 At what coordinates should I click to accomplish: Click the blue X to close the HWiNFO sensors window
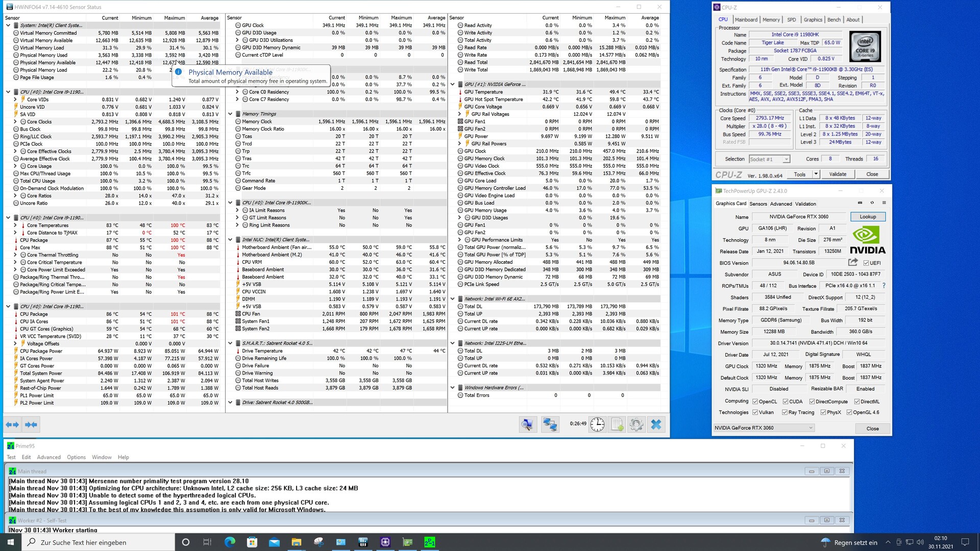tap(656, 424)
